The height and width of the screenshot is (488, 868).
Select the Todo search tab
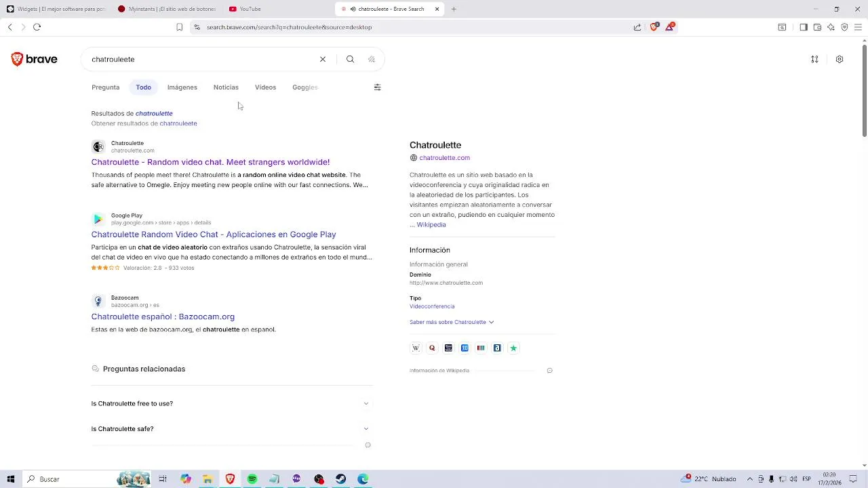tap(143, 87)
